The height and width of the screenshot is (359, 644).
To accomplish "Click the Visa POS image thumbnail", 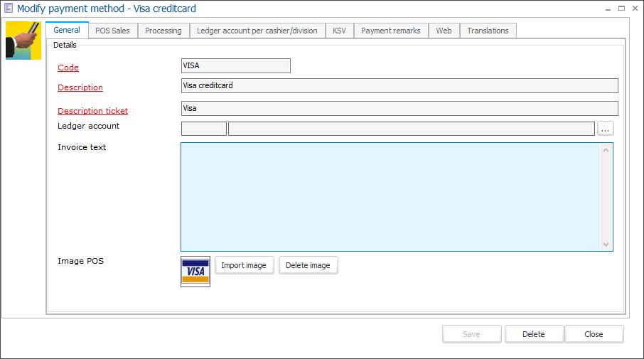I will (195, 272).
